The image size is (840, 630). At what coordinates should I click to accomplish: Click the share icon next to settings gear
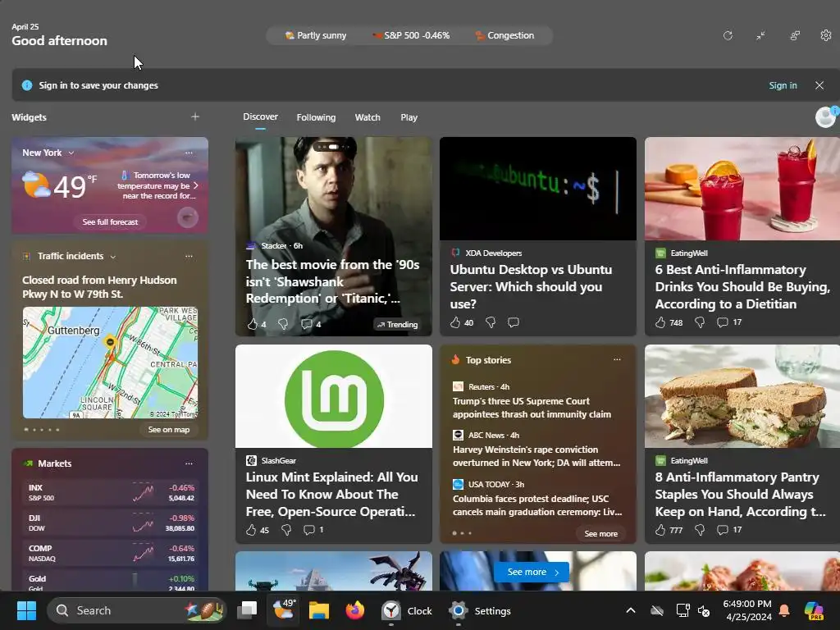click(x=795, y=35)
